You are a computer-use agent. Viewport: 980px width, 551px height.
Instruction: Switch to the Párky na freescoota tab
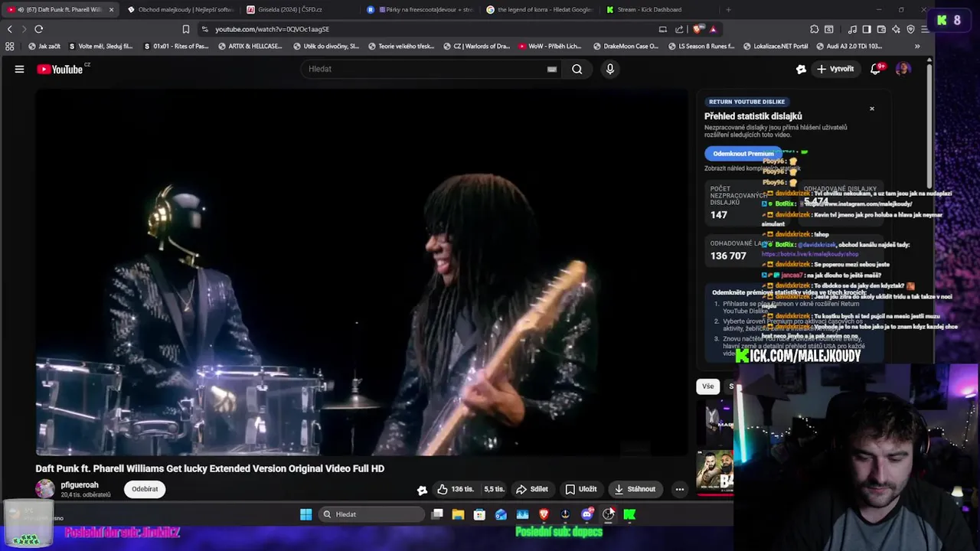pos(420,10)
